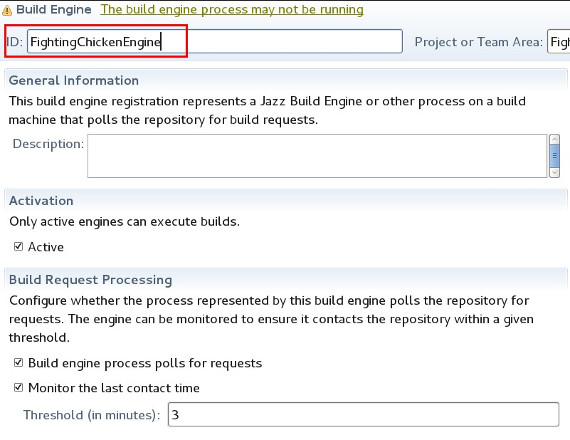
Task: Collapse the Build Request Processing section
Action: click(x=91, y=280)
